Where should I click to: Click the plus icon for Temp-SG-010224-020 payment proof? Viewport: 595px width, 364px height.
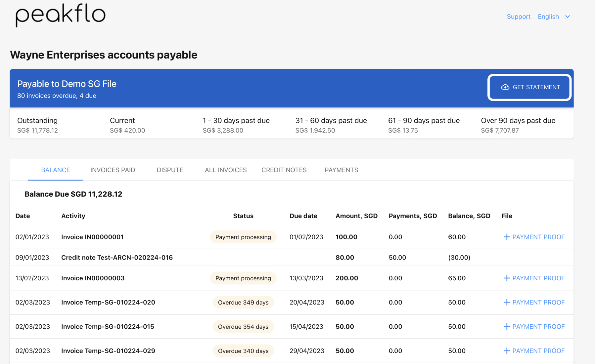point(507,302)
